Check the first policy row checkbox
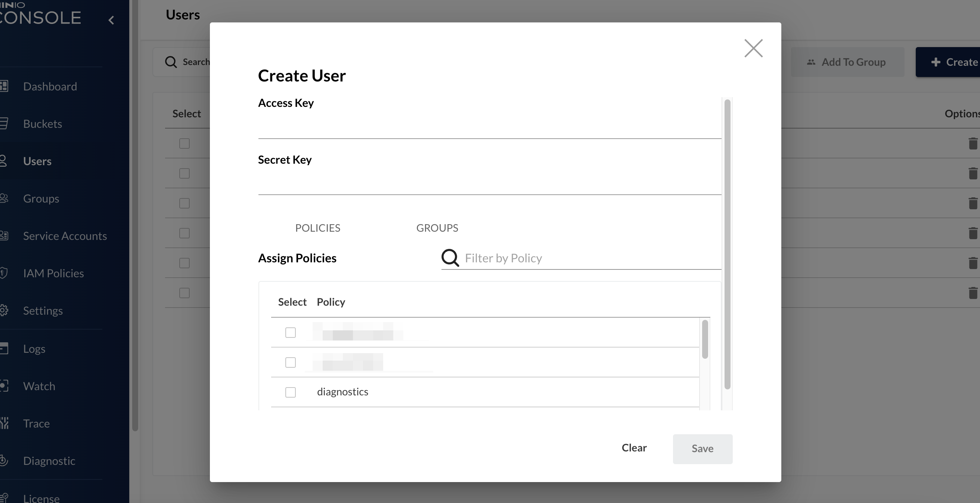This screenshot has height=503, width=980. click(x=290, y=333)
